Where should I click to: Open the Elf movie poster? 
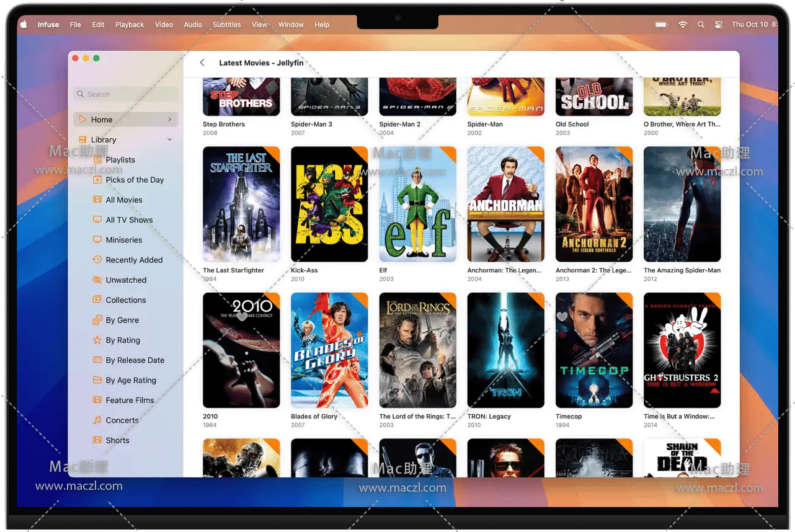417,204
